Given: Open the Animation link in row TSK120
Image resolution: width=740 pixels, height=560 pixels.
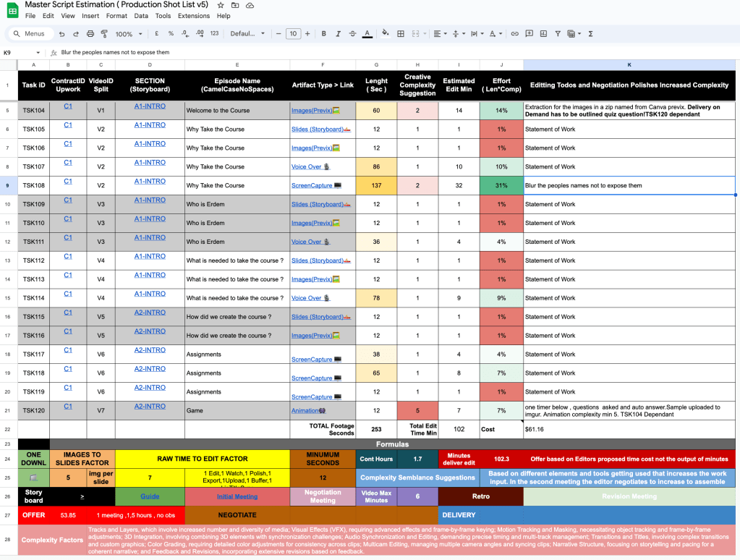Looking at the screenshot, I should [x=308, y=411].
